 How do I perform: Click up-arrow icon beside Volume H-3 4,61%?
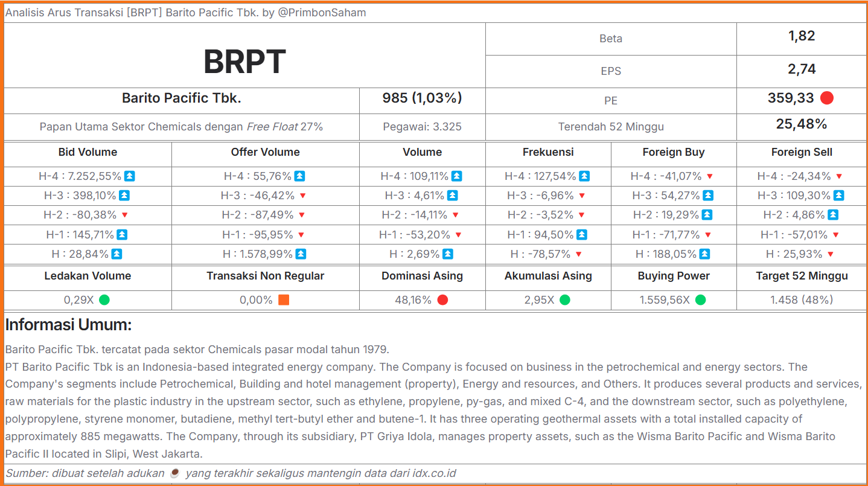tap(453, 196)
